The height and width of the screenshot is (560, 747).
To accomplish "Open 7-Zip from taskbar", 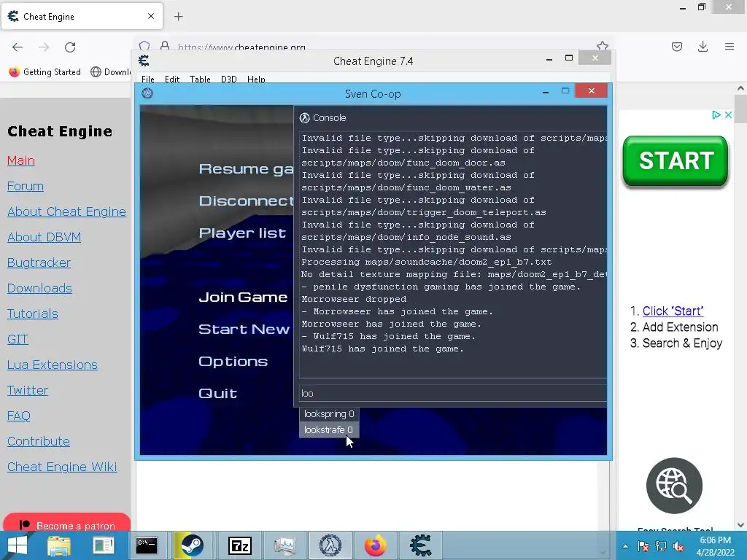I will pyautogui.click(x=239, y=545).
